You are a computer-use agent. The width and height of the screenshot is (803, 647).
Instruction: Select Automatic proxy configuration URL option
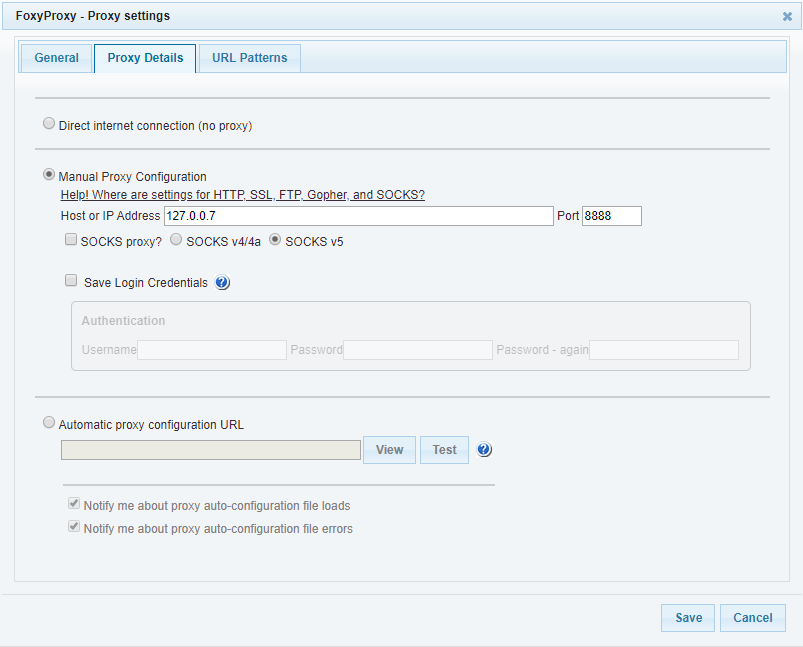pyautogui.click(x=49, y=423)
